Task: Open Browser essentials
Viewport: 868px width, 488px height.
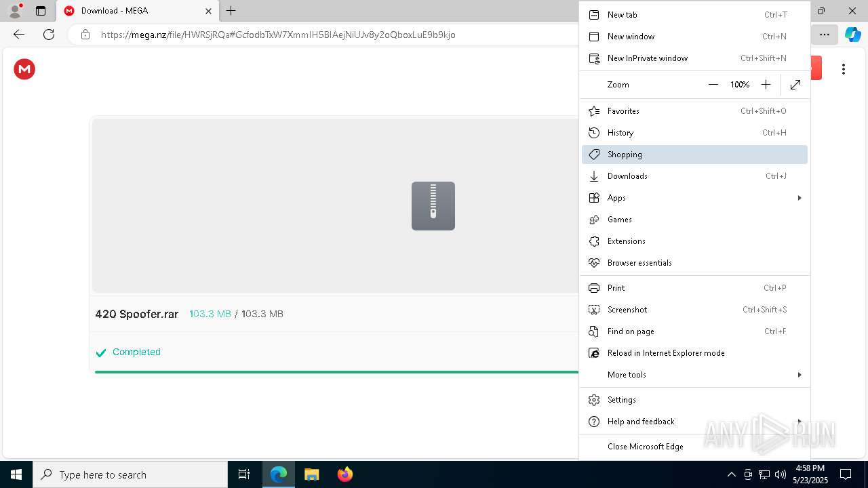Action: click(694, 263)
